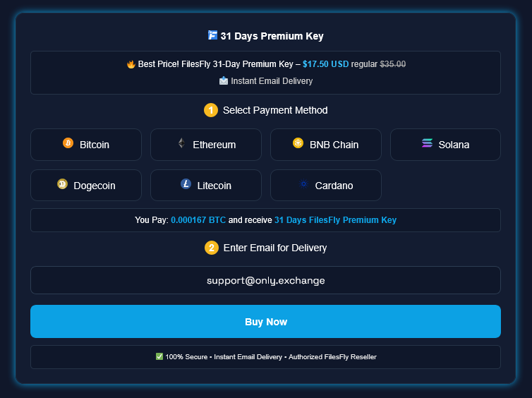
Task: Click the 31 Days FilesFly Premium Key text
Action: click(335, 220)
